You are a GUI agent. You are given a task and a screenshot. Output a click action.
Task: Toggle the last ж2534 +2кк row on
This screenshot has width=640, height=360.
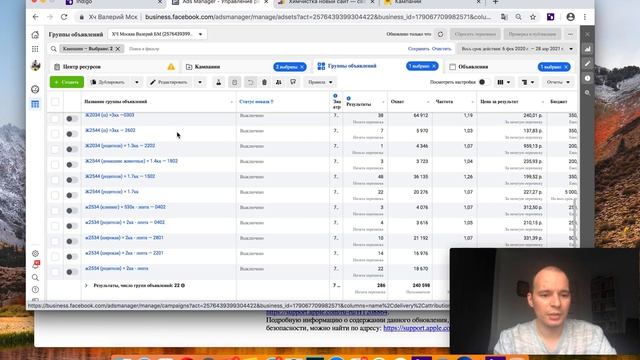click(72, 272)
